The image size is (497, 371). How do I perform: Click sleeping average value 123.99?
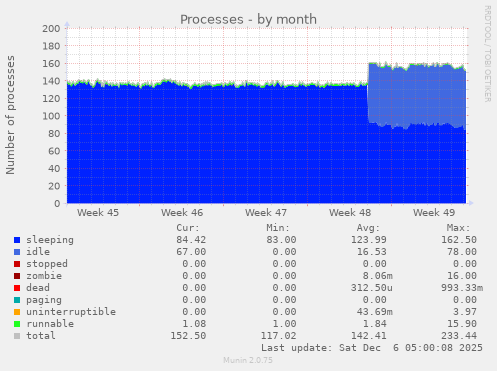(x=368, y=240)
